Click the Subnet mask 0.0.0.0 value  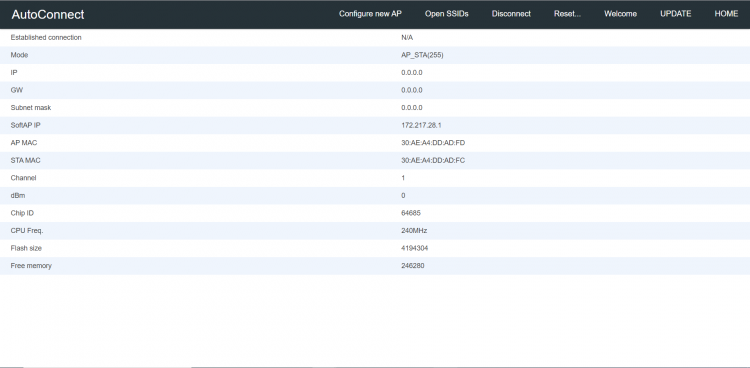412,108
